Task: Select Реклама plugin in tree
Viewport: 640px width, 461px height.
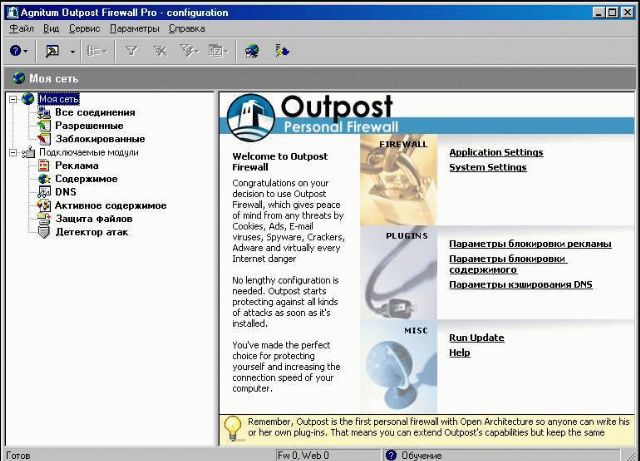Action: [77, 166]
